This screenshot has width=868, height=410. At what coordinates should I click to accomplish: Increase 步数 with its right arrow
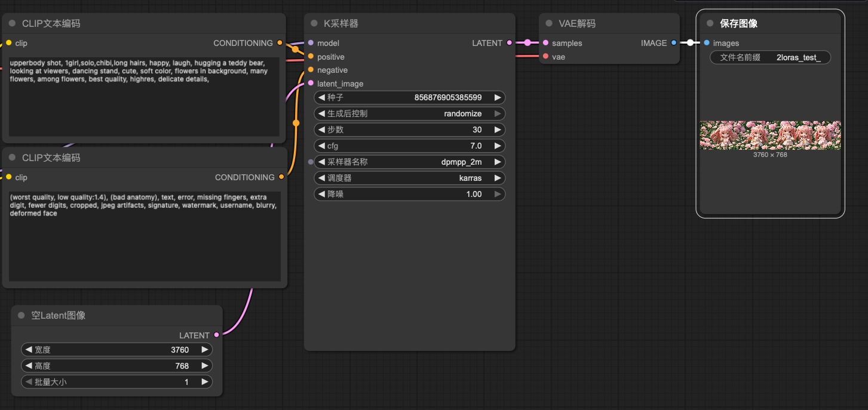coord(498,130)
